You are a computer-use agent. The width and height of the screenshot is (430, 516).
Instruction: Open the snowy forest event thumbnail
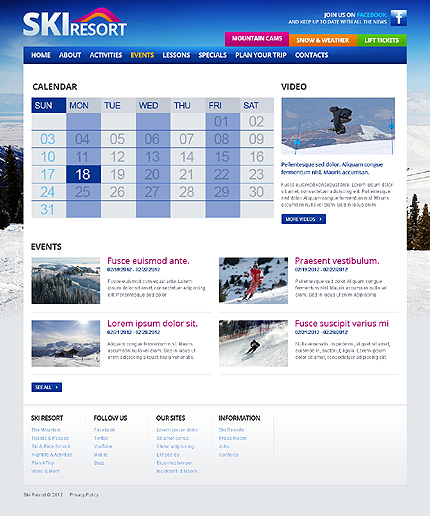(x=66, y=280)
